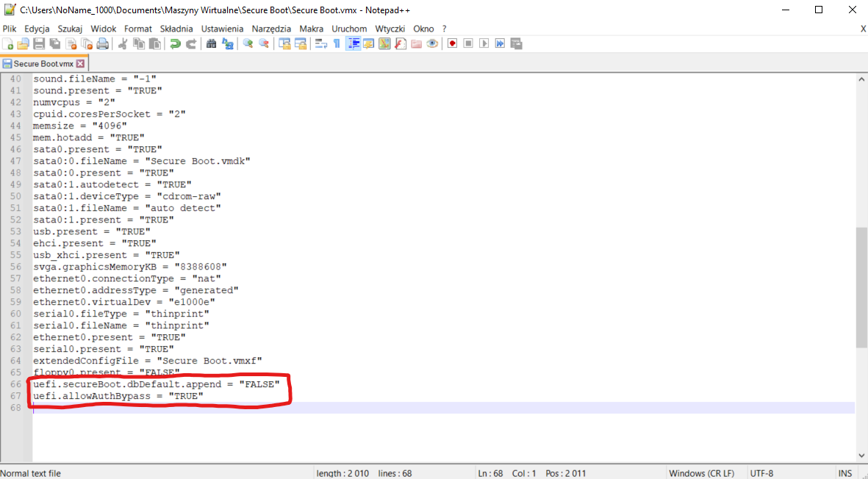The image size is (868, 479).
Task: Open the Plik menu
Action: point(10,29)
